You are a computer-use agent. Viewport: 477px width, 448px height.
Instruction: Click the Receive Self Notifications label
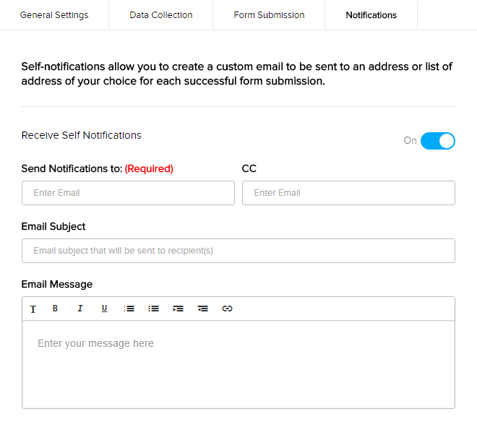tap(82, 135)
